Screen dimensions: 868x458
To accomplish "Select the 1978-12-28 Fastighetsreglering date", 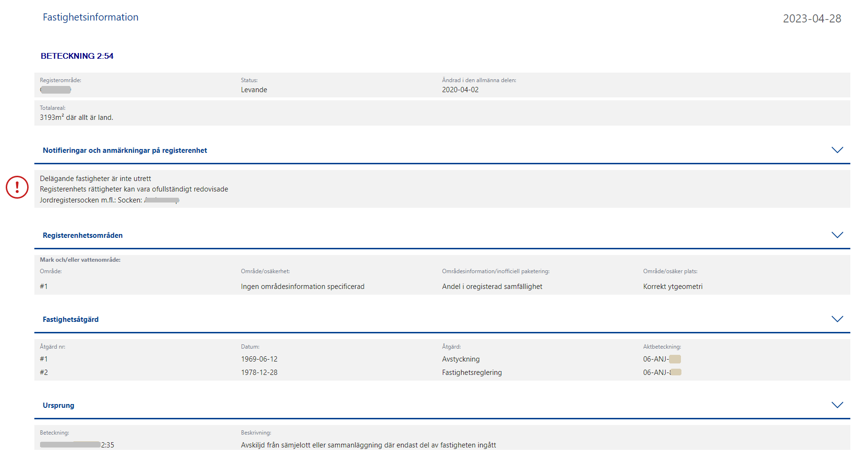I will 259,373.
